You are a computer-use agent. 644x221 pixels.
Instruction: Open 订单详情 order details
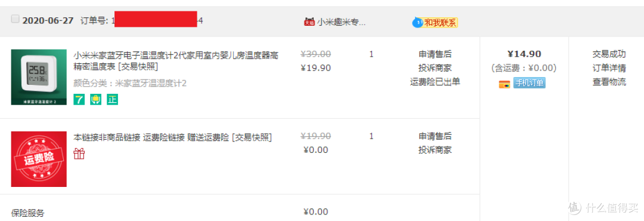coord(609,68)
